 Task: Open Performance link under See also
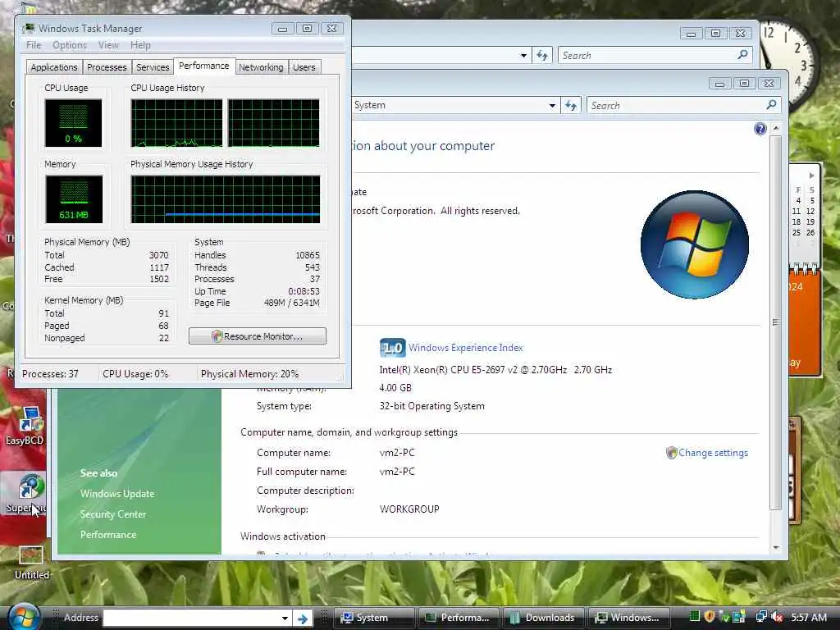(108, 534)
